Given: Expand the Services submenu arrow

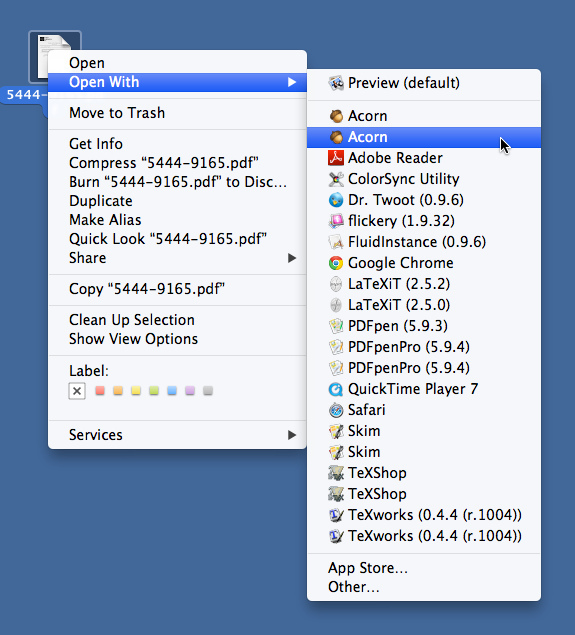Looking at the screenshot, I should (292, 435).
